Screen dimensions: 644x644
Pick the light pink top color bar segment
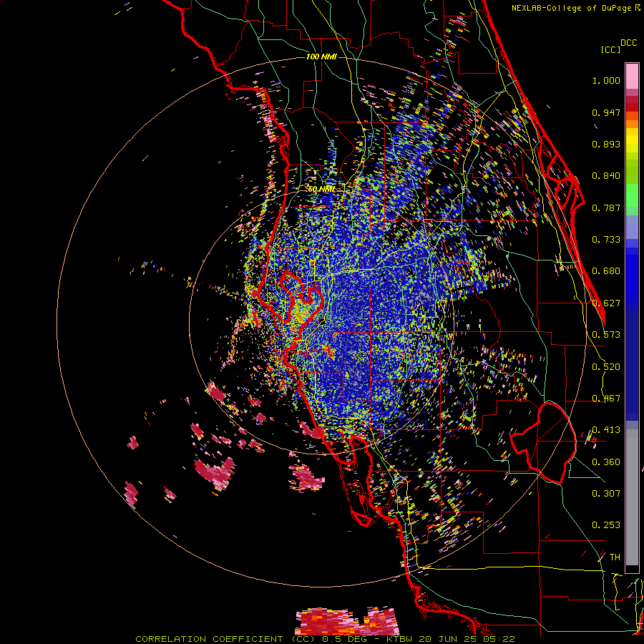632,76
